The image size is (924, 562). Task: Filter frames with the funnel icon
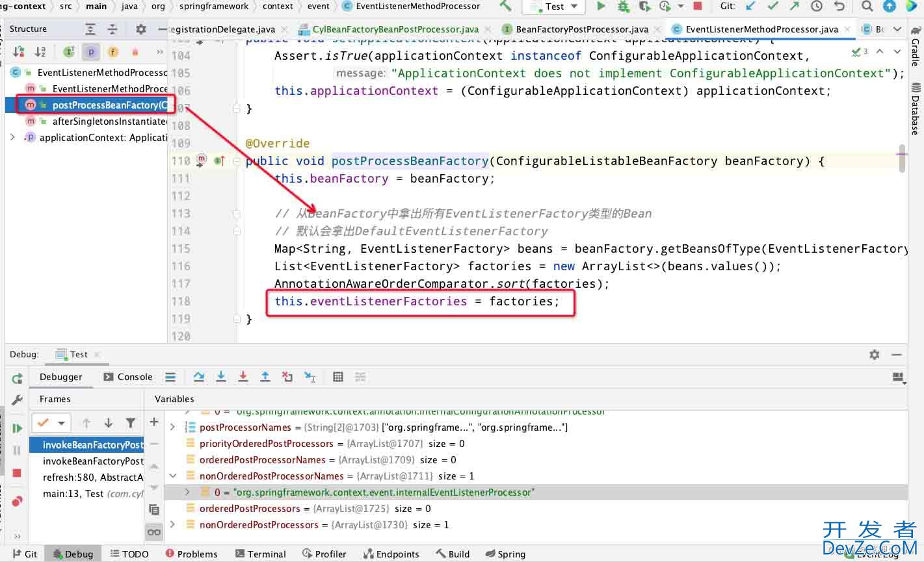pyautogui.click(x=131, y=423)
